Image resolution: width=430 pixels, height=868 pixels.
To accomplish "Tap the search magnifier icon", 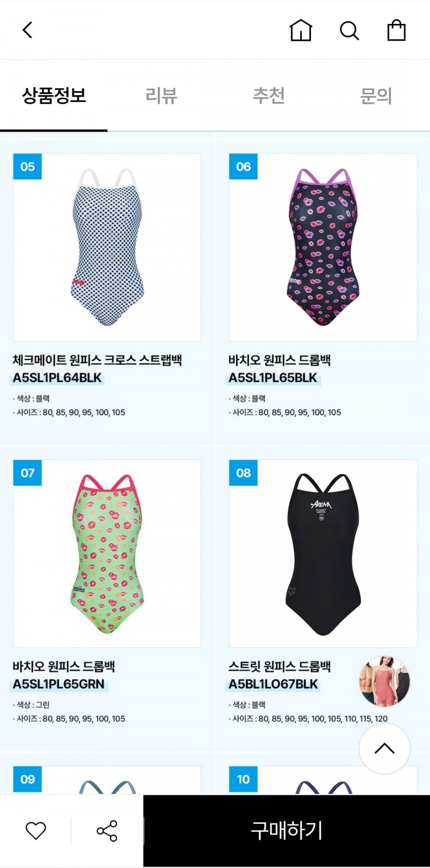I will point(349,31).
